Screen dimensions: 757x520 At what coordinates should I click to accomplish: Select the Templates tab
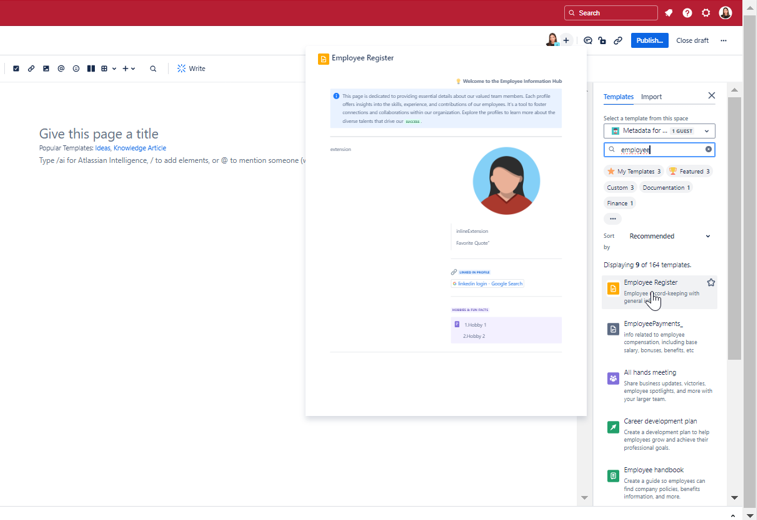[618, 97]
